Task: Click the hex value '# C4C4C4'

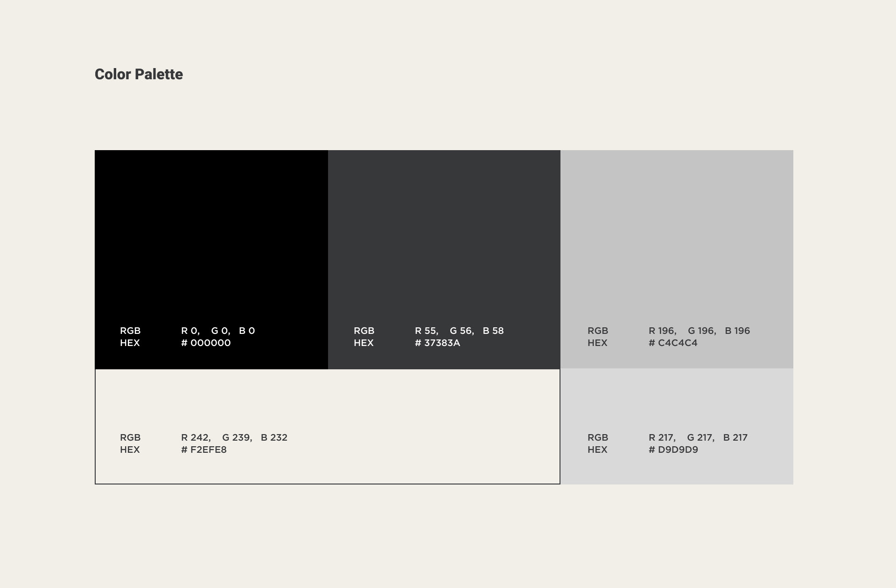Action: [x=673, y=343]
